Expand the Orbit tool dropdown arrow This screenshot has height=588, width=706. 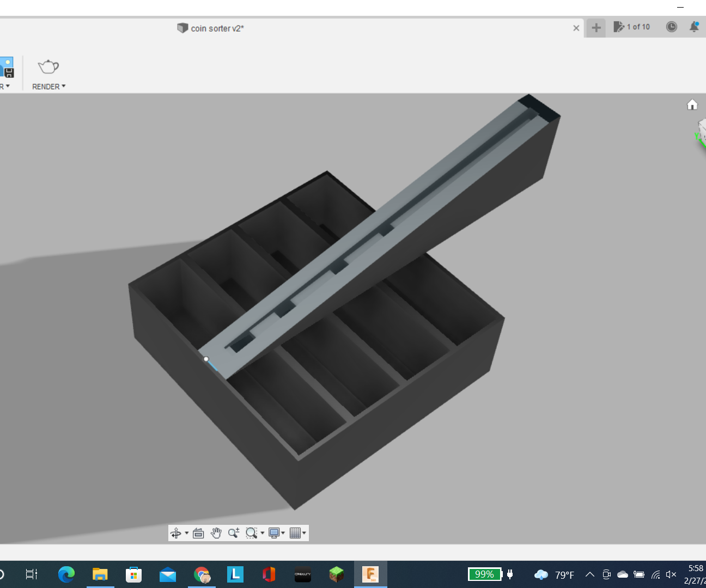point(187,533)
